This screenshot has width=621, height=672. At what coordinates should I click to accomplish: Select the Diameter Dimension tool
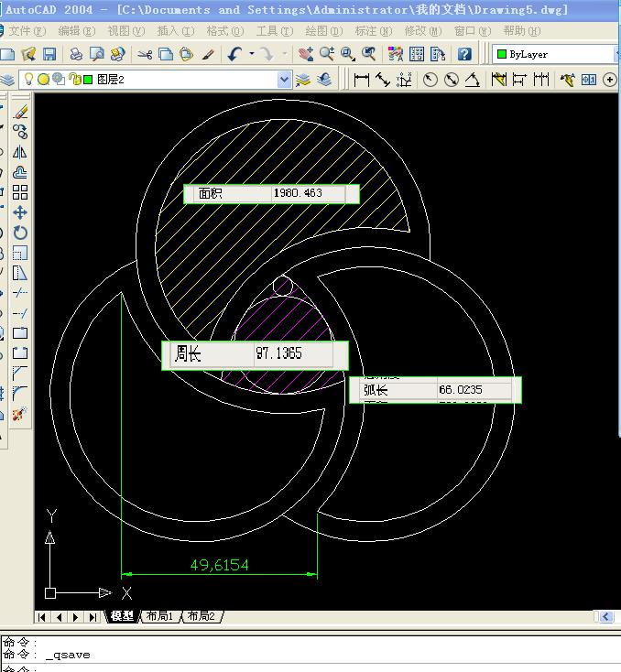[452, 80]
